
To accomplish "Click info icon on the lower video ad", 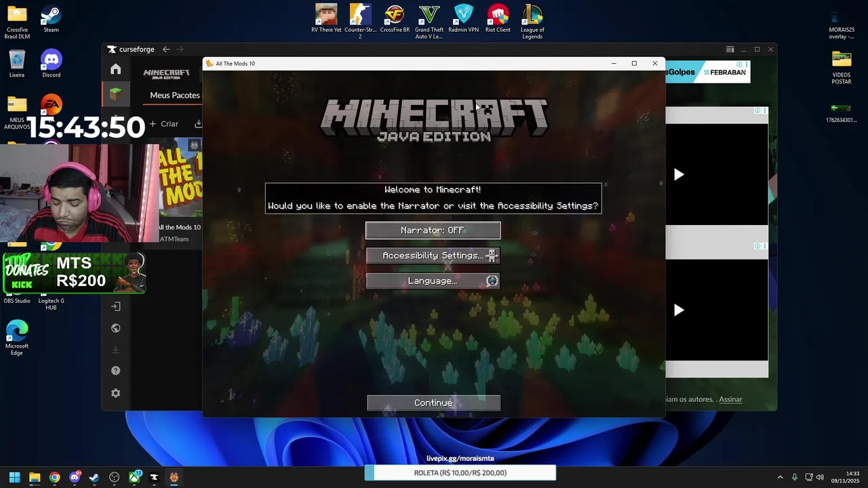I will [x=757, y=246].
